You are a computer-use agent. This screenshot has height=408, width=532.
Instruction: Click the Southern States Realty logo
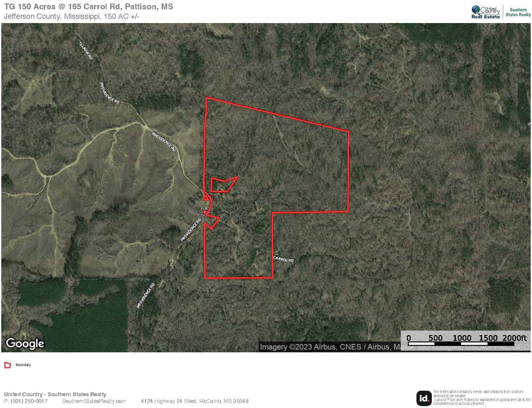pyautogui.click(x=518, y=12)
